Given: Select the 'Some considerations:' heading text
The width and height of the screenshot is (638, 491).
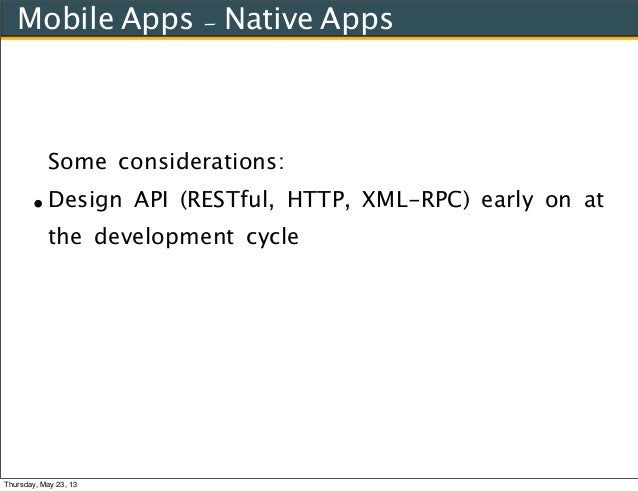Looking at the screenshot, I should coord(166,161).
